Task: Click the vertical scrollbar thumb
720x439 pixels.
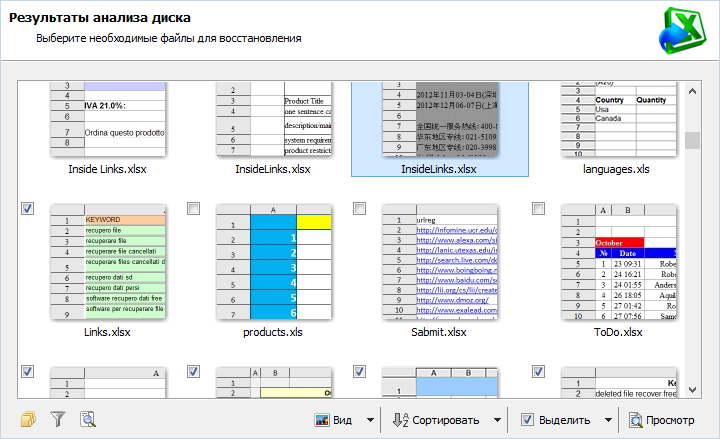Action: point(692,141)
